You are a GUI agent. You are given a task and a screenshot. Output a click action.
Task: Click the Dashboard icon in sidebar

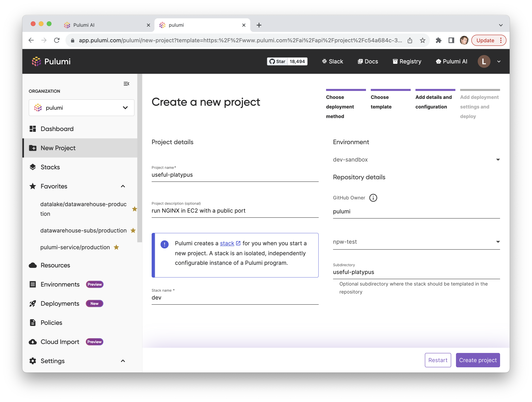(33, 129)
